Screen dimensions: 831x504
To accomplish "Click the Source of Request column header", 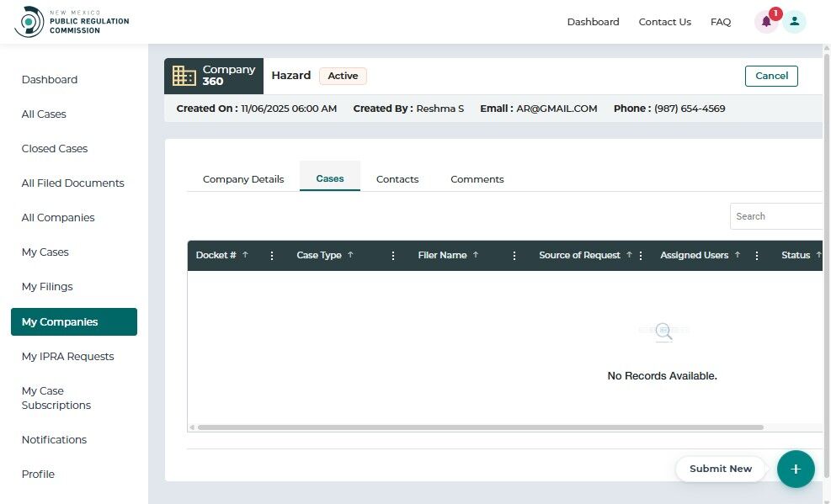I will point(579,255).
